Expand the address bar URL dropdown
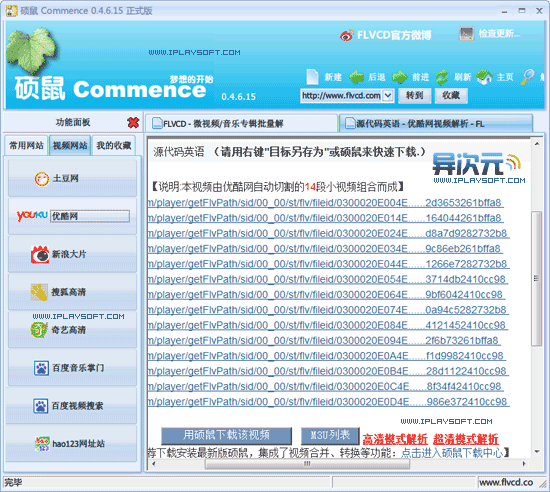 click(387, 95)
